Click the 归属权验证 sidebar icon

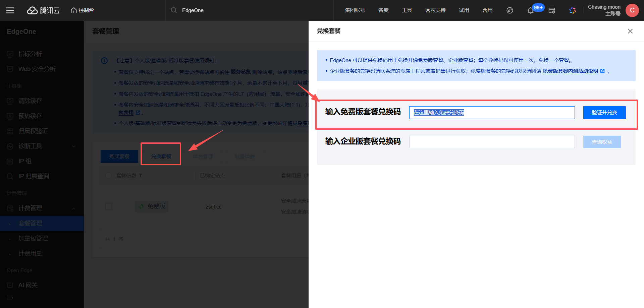pos(10,131)
